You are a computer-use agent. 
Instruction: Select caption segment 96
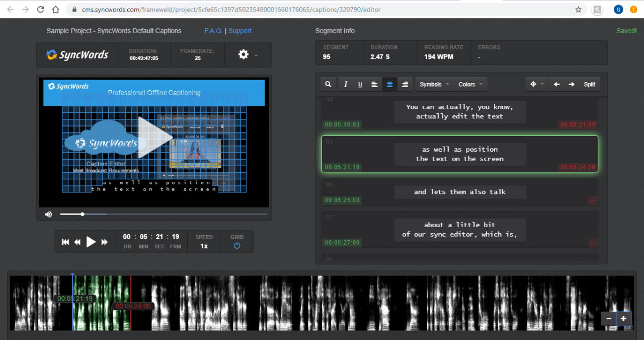click(459, 192)
